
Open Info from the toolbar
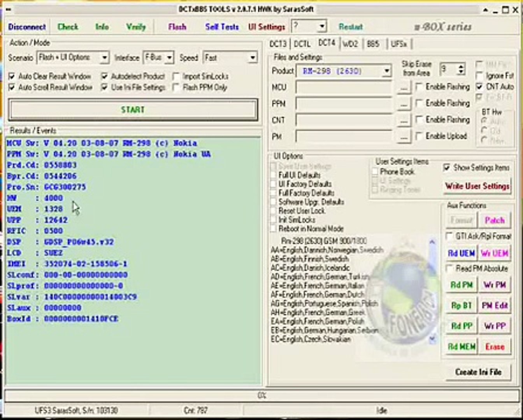pos(102,27)
